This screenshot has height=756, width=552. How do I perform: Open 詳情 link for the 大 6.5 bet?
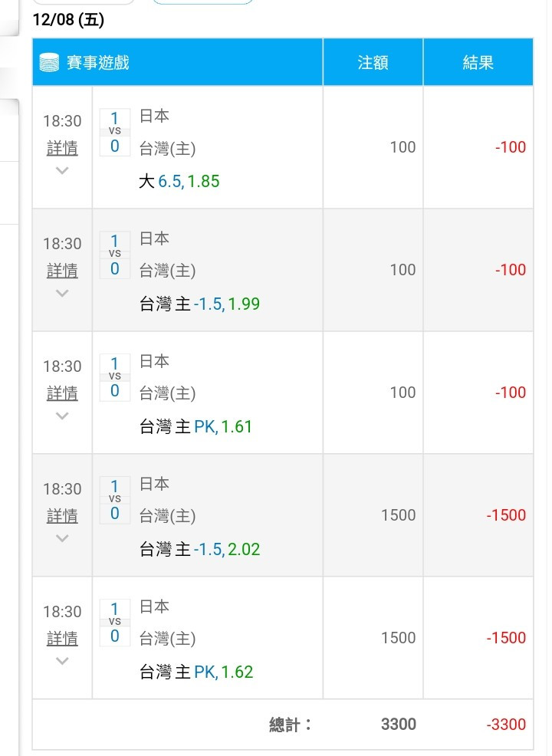click(62, 148)
